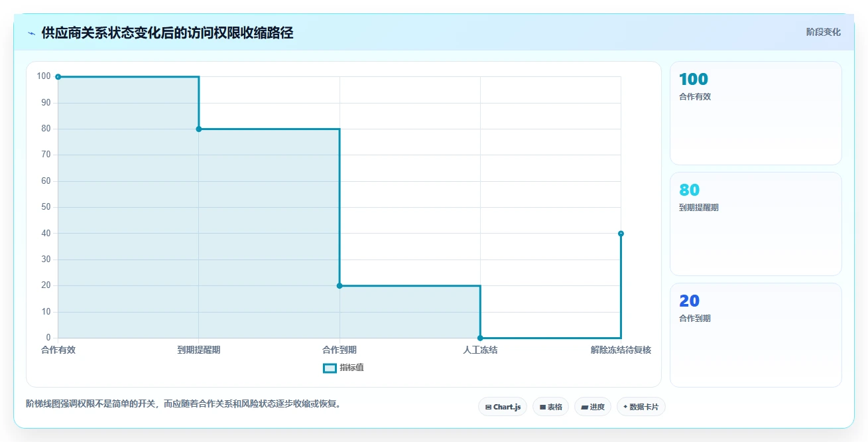Select the 进度 chip
Image resolution: width=868 pixels, height=442 pixels.
[593, 407]
